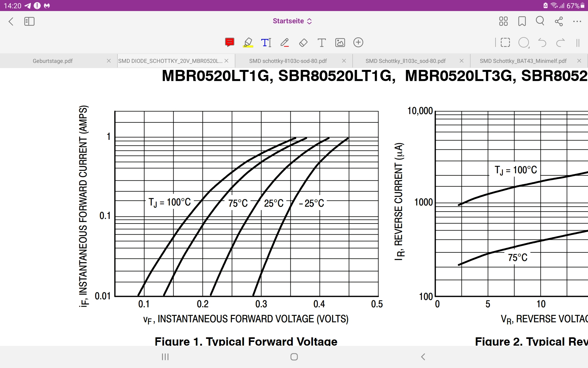Switch to Geburtstage.pdf tab

pos(53,61)
